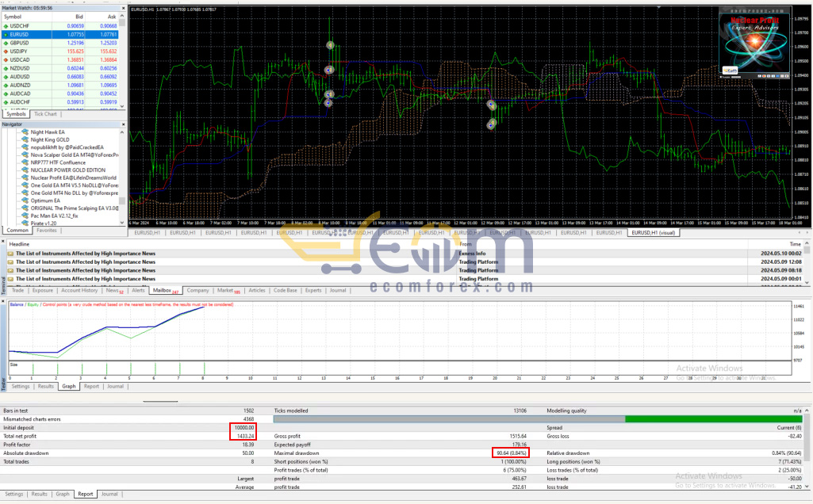
Task: Click the AUDNZD green arrow icon
Action: click(x=6, y=86)
